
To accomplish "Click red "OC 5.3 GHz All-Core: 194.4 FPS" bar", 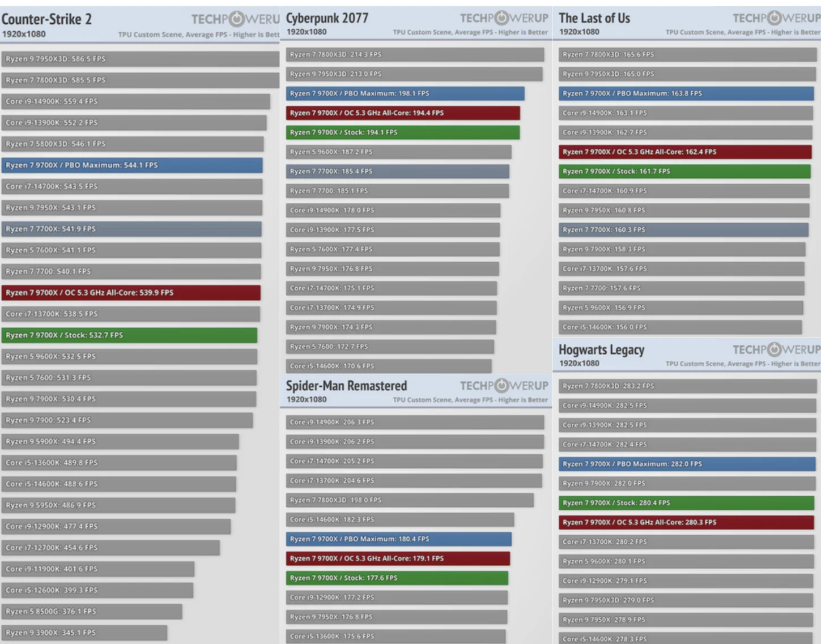I will point(403,113).
